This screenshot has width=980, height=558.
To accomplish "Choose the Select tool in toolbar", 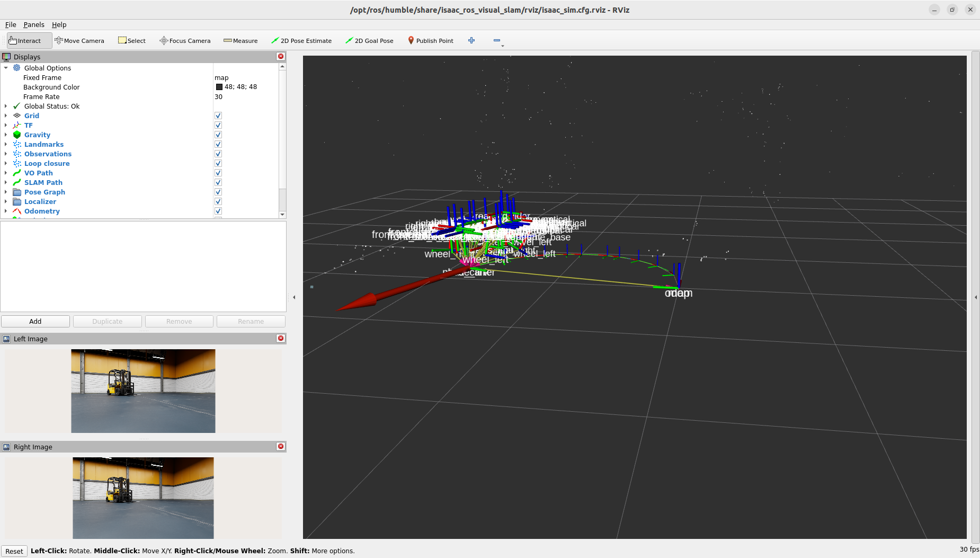I will click(132, 41).
